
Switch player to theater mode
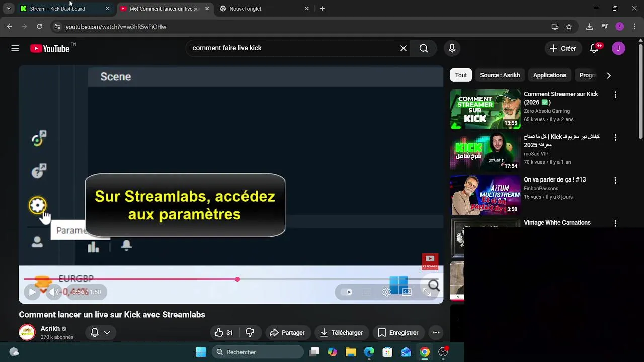407,292
